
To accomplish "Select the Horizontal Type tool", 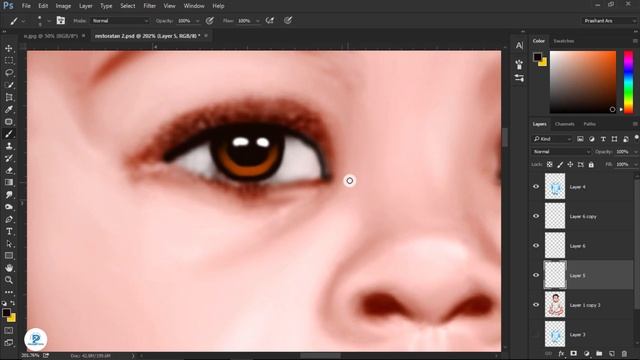I will coord(9,231).
